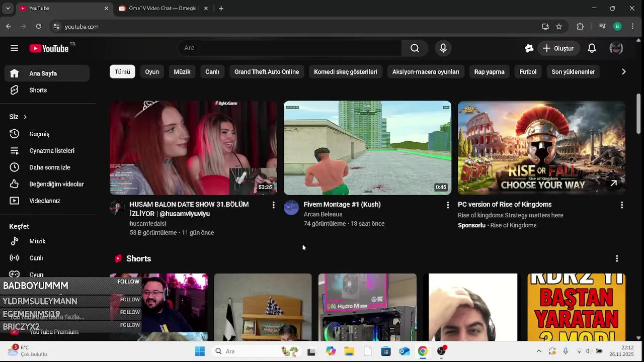The height and width of the screenshot is (362, 644).
Task: Open the Rise or Fall ad thumbnail
Action: click(x=541, y=148)
